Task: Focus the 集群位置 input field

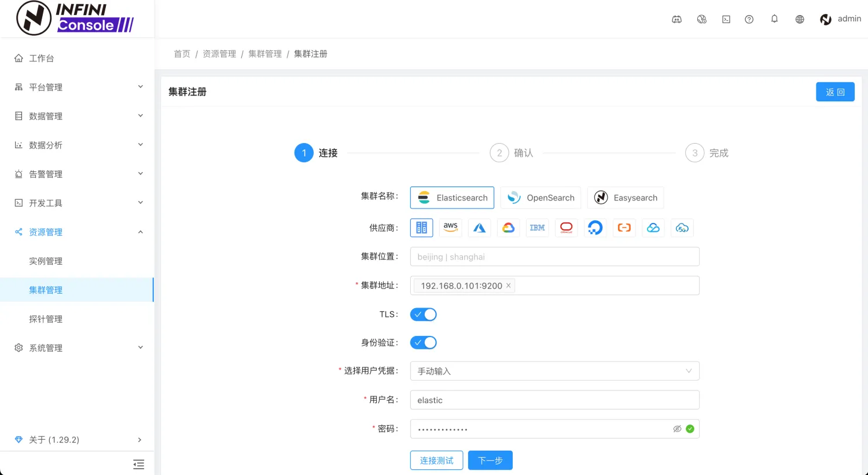Action: click(555, 257)
